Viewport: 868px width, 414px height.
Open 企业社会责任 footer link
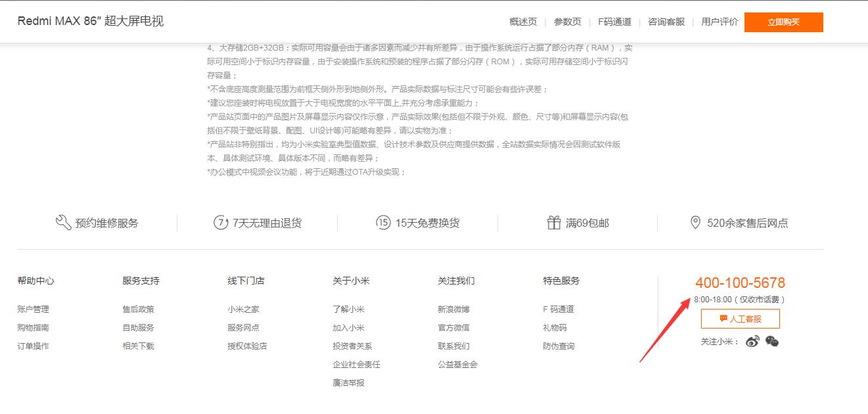pos(357,364)
